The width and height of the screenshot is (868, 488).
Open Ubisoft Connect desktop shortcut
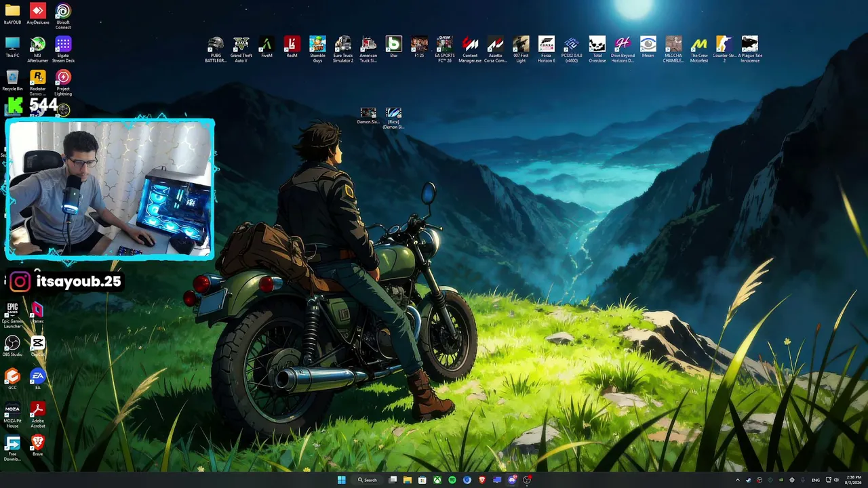63,16
